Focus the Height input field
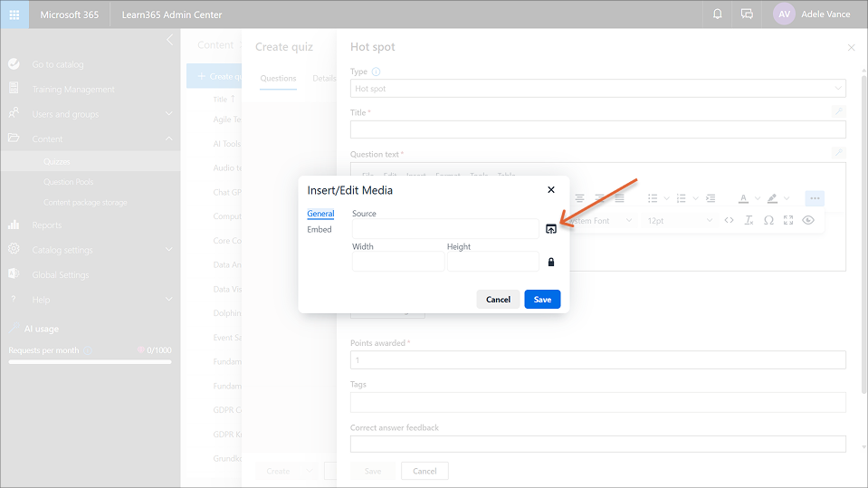This screenshot has height=488, width=868. [x=492, y=263]
